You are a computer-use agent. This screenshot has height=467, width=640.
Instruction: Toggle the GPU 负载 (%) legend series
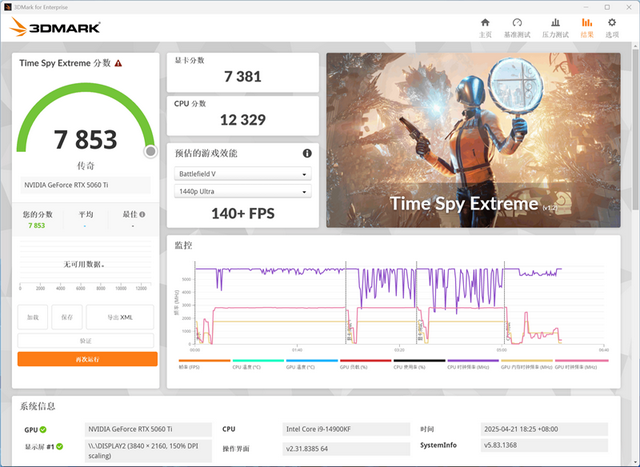pos(366,364)
